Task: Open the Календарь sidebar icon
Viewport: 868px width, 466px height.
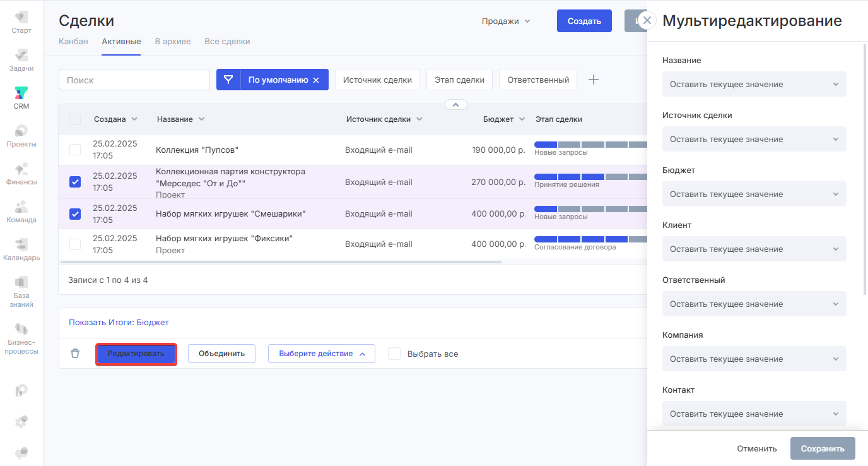Action: tap(21, 249)
